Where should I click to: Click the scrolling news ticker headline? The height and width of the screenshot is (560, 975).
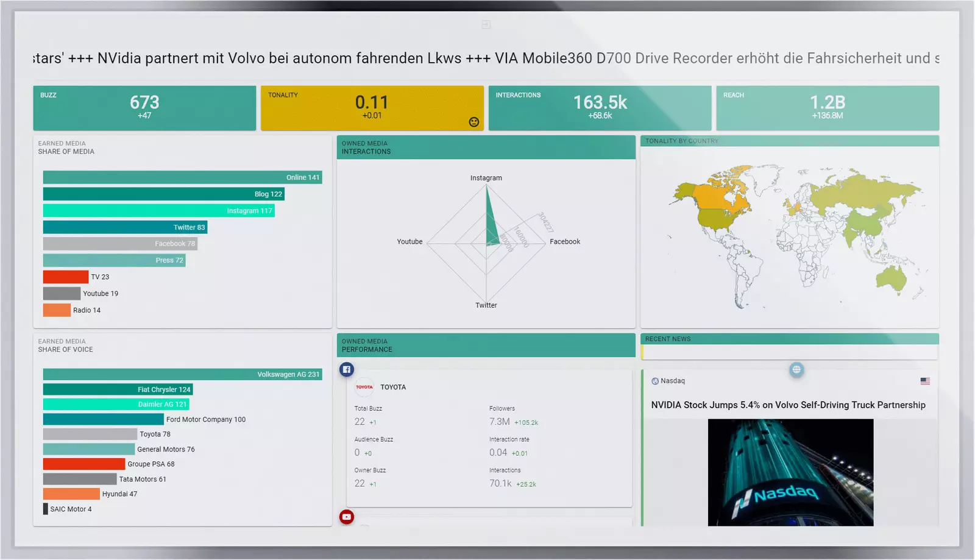coord(486,58)
